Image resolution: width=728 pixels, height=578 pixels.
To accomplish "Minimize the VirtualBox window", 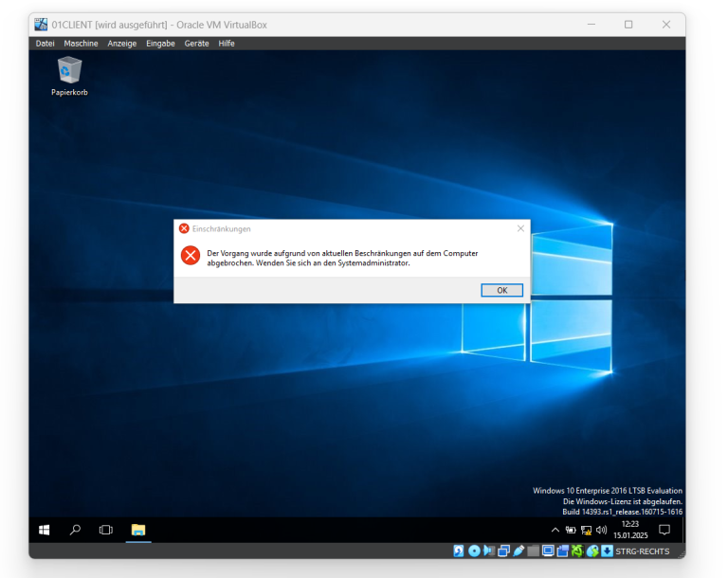I will [x=591, y=24].
